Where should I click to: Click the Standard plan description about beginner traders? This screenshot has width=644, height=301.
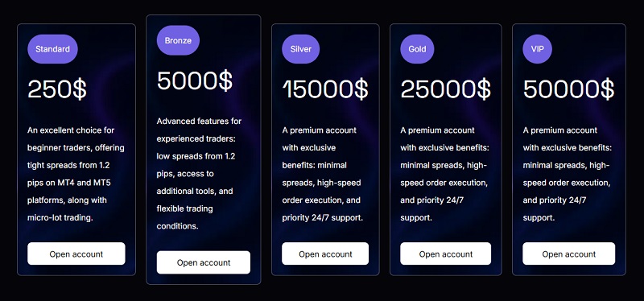76,174
